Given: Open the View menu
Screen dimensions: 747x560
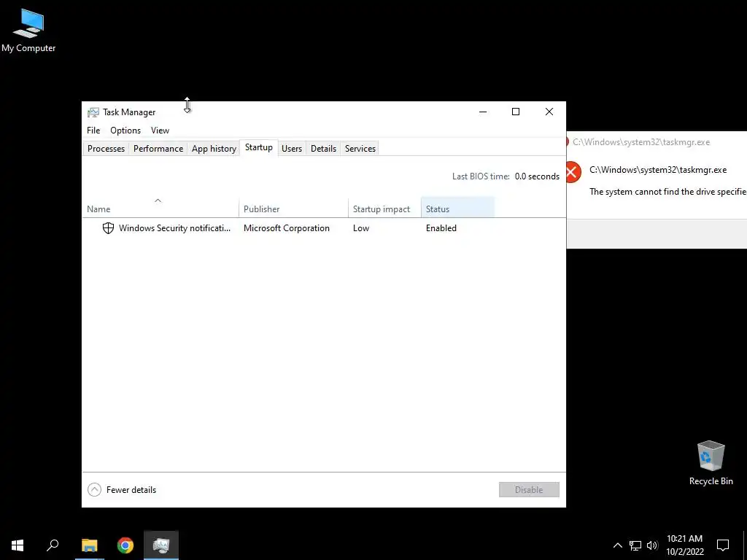Looking at the screenshot, I should pyautogui.click(x=160, y=131).
